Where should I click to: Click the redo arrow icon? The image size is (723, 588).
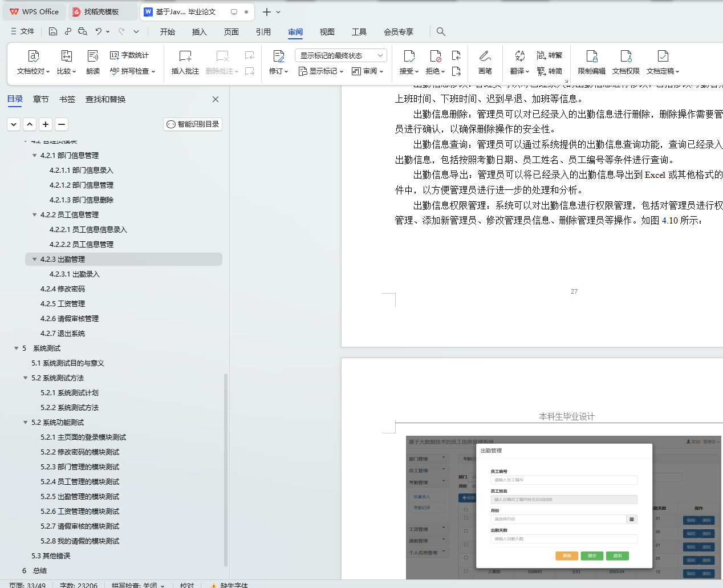point(121,31)
